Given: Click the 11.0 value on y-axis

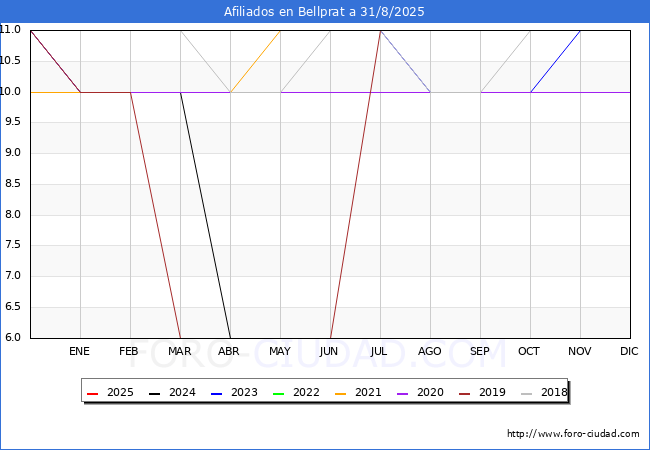Looking at the screenshot, I should tap(10, 29).
